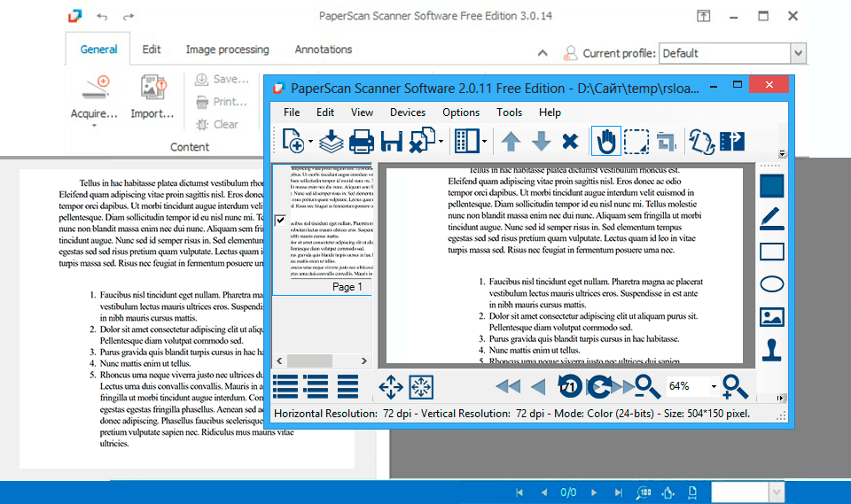Image resolution: width=851 pixels, height=504 pixels.
Task: Go to first page double-left arrow
Action: point(508,386)
